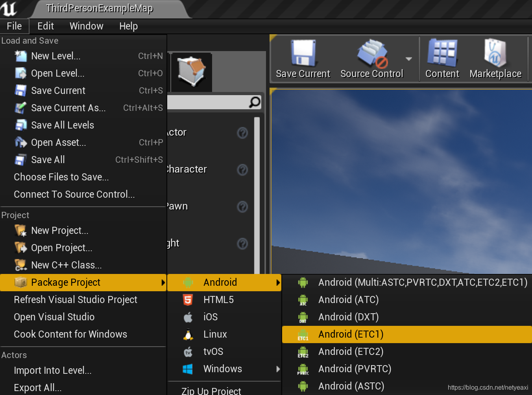Viewport: 532px width, 395px height.
Task: Click the Unreal Engine logo icon
Action: [8, 9]
